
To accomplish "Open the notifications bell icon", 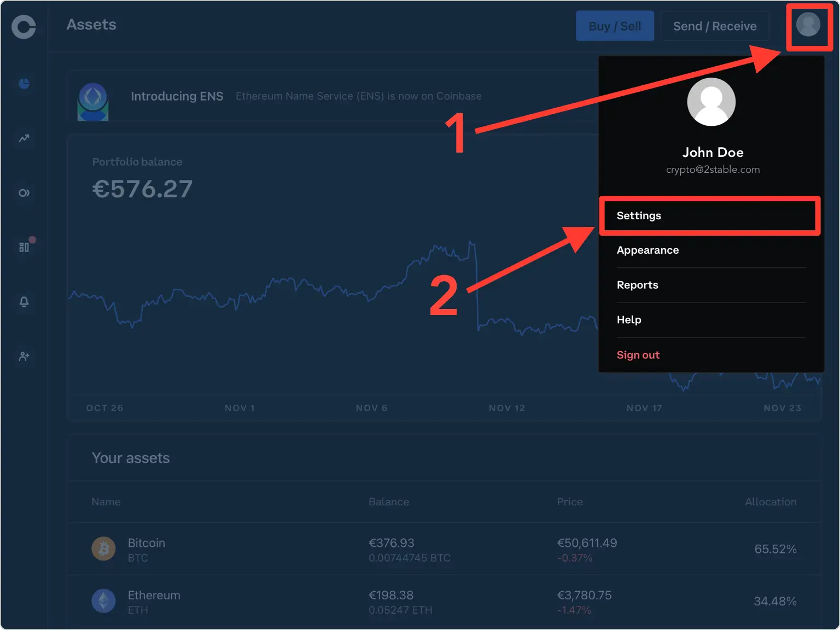I will [x=24, y=302].
